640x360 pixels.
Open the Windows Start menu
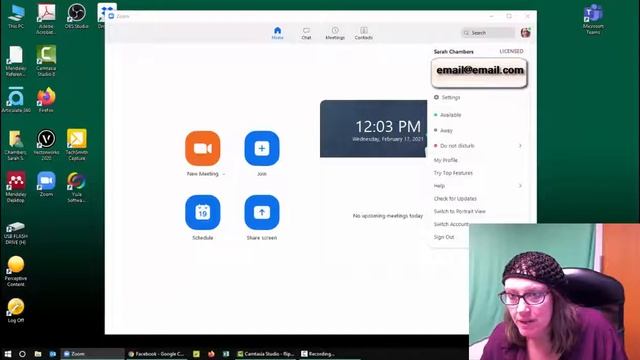(x=8, y=354)
